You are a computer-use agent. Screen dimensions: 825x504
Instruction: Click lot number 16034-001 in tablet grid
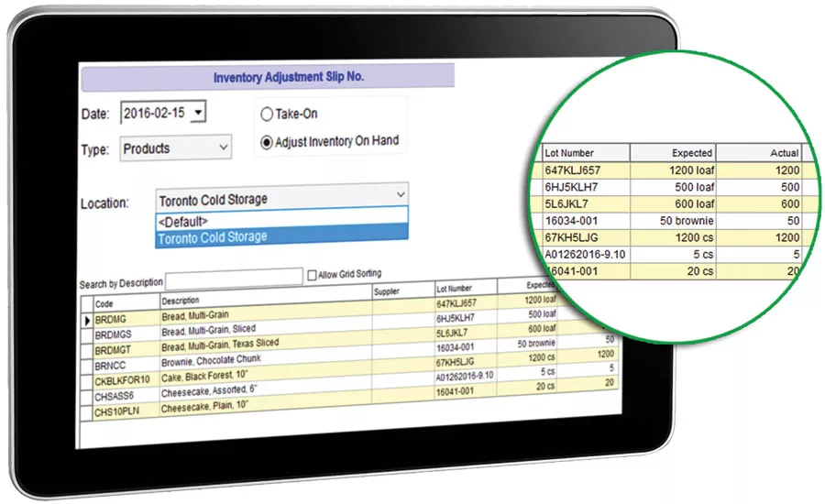pyautogui.click(x=455, y=347)
